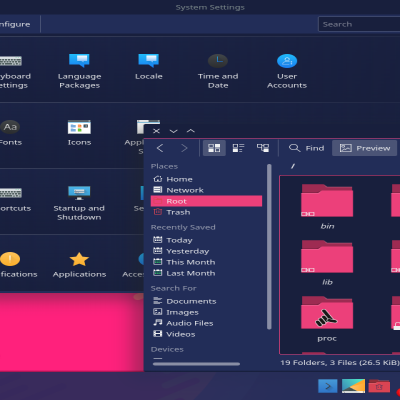Open the terminal icon in the taskbar
Viewport: 400px width, 400px height.
(x=328, y=386)
